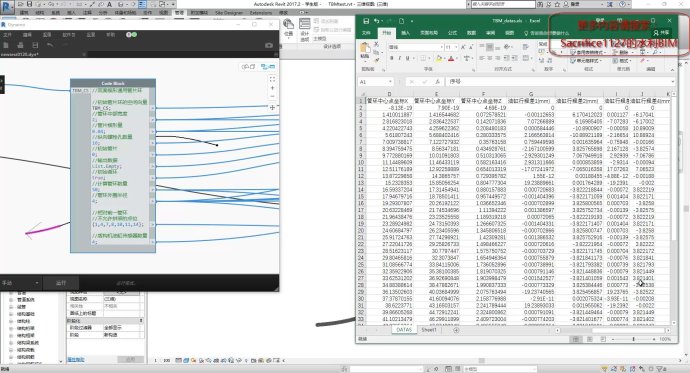Expand the Excel Name Box dropdown arrow
Image resolution: width=690 pixels, height=373 pixels.
(x=390, y=82)
